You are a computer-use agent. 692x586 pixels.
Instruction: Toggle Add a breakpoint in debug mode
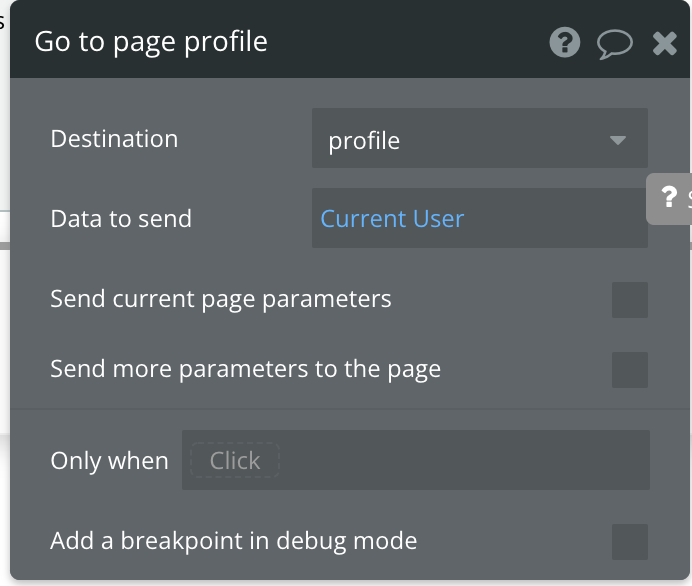tap(630, 542)
